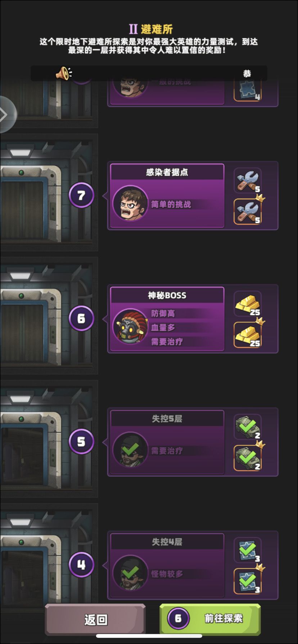Image resolution: width=298 pixels, height=644 pixels.
Task: Open the masked mysterious BOSS portrait
Action: click(130, 326)
